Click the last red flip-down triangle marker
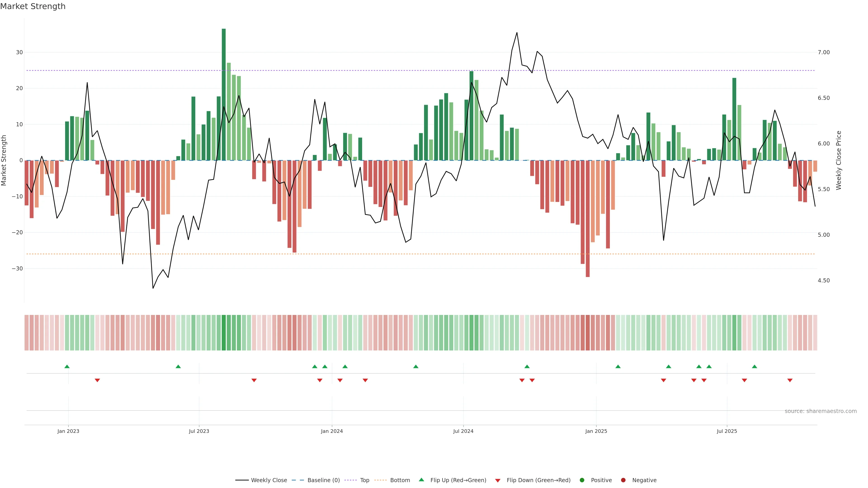 click(790, 380)
